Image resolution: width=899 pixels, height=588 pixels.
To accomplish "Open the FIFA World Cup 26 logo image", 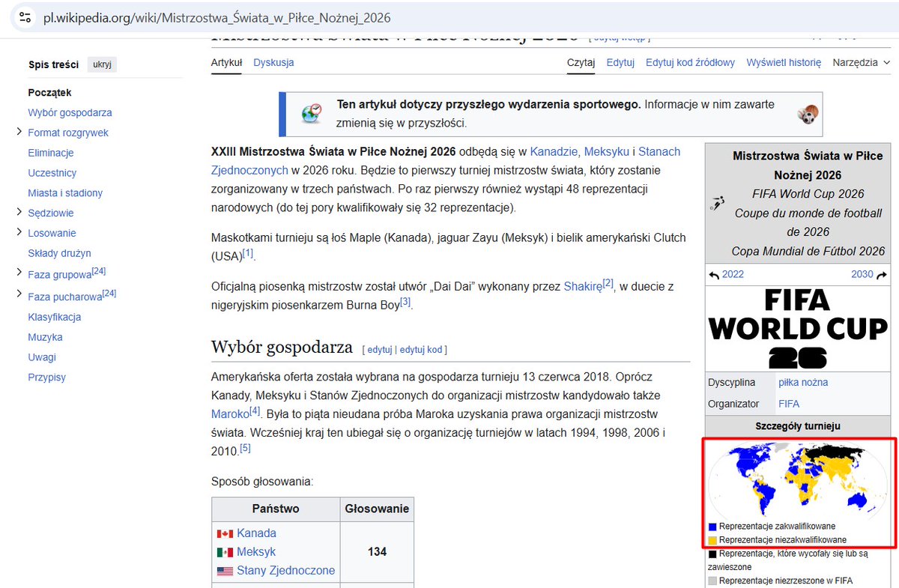I will click(x=799, y=328).
